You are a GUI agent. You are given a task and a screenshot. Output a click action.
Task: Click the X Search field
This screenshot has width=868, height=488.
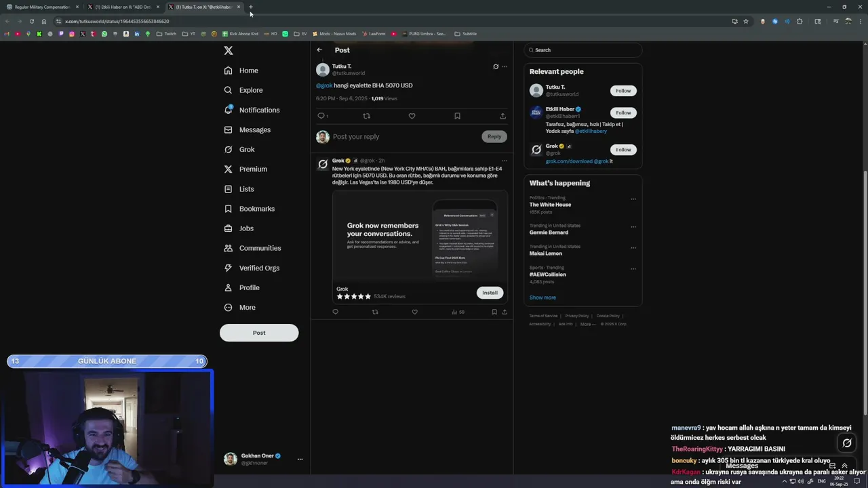(x=583, y=50)
